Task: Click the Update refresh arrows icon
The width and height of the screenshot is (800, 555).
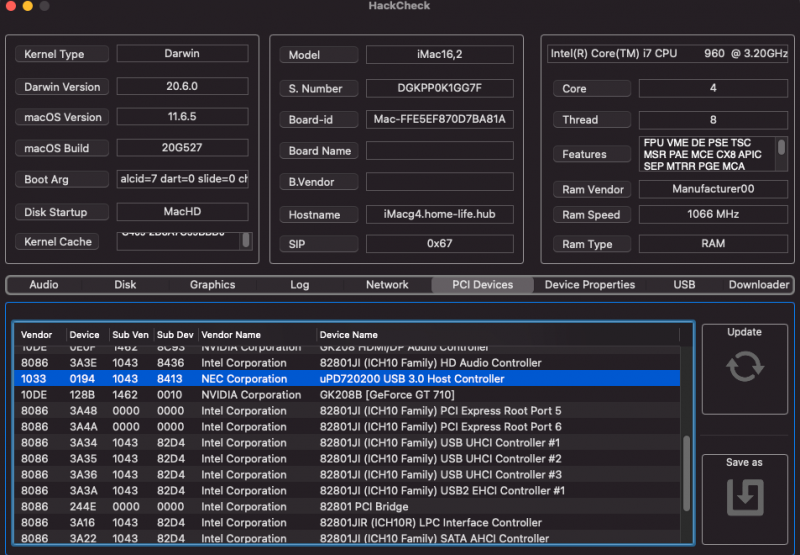Action: click(x=745, y=367)
